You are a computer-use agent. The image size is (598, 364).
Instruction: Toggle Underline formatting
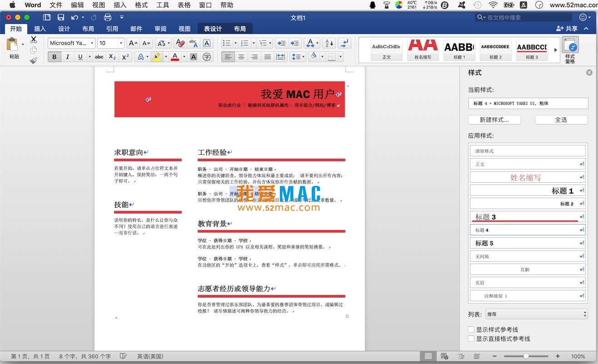pos(80,57)
